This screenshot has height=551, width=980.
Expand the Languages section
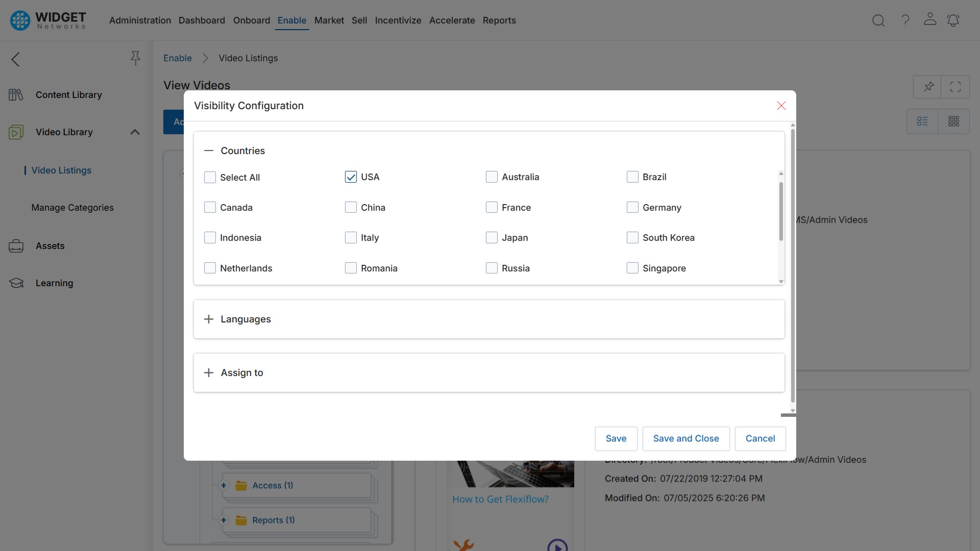[208, 319]
